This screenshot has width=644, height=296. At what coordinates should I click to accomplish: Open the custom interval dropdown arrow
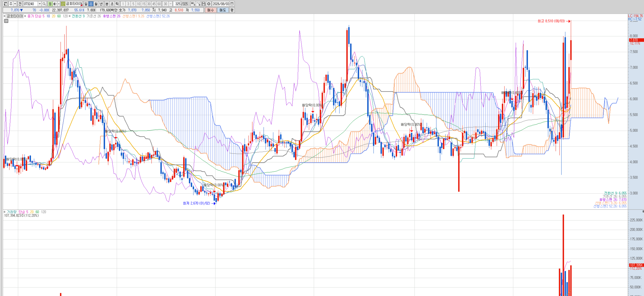coord(170,4)
